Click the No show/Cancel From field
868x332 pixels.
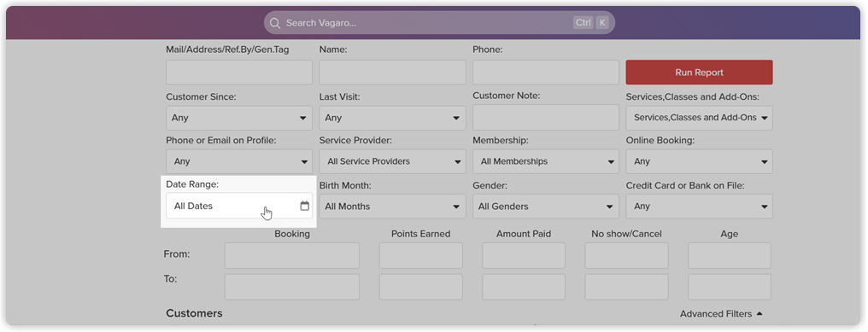626,256
